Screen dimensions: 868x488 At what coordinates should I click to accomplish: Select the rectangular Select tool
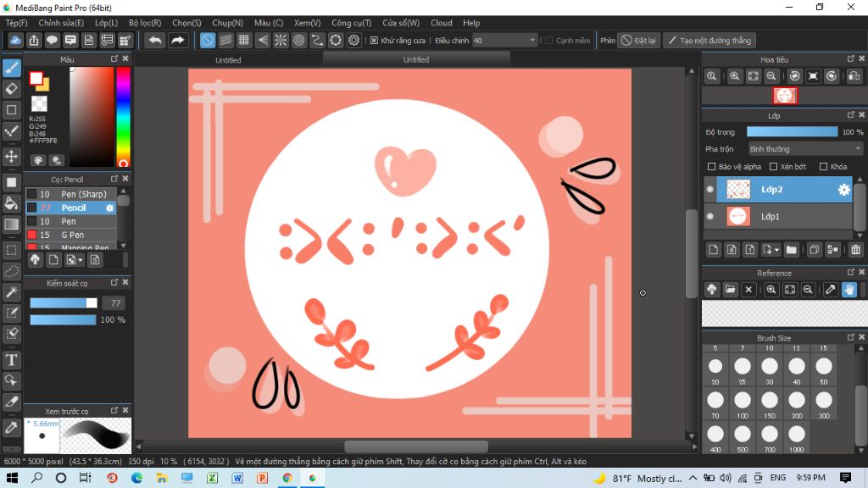point(12,250)
